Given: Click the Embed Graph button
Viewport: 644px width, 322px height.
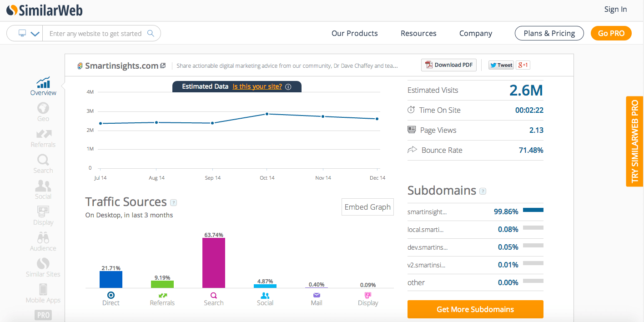Looking at the screenshot, I should pos(367,207).
